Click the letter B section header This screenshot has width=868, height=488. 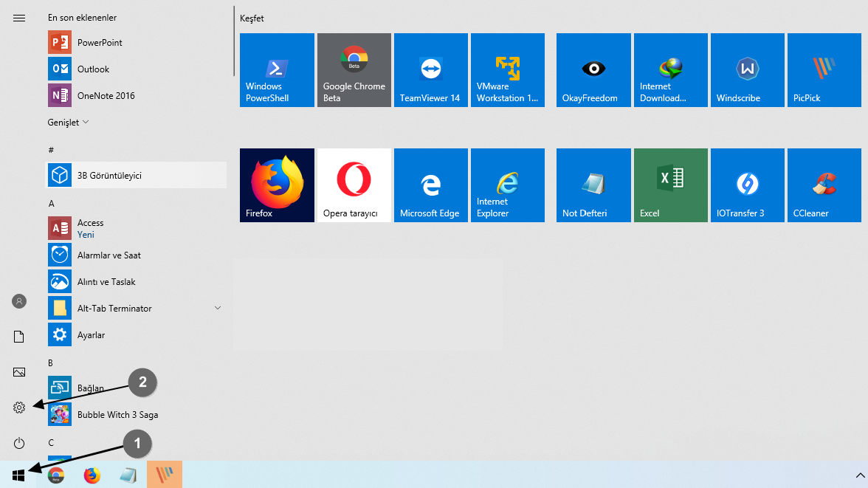(50, 362)
